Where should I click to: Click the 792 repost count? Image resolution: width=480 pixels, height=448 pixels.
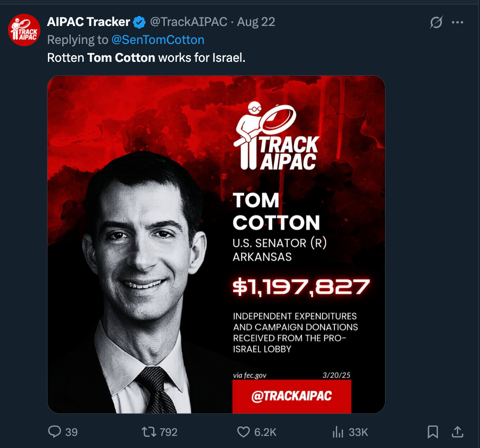tap(169, 432)
